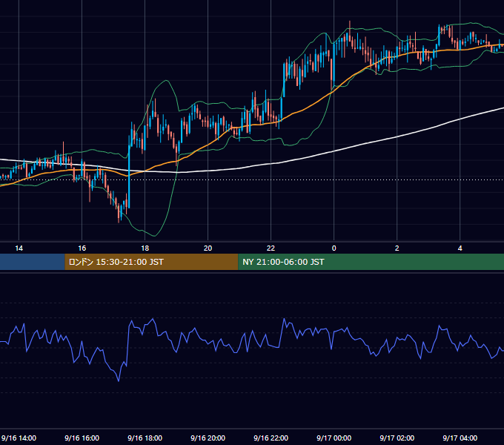Click the 9/16 22:00 date label
The image size is (504, 445).
271,438
